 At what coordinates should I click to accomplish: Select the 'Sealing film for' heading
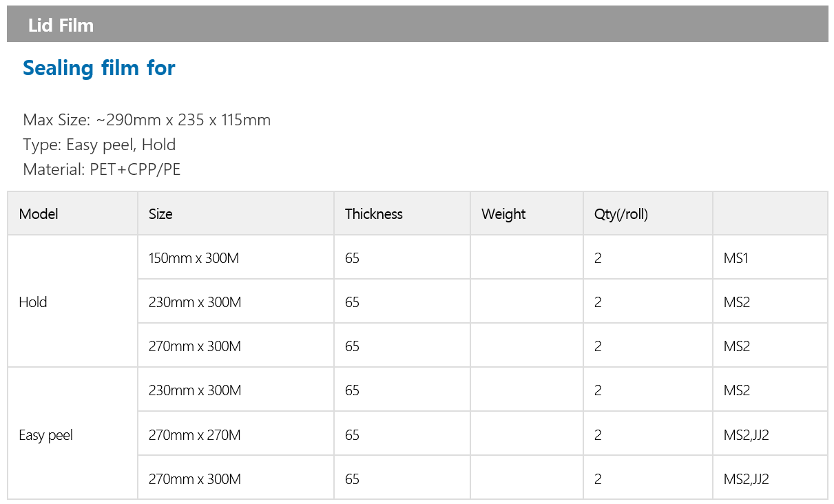[99, 67]
